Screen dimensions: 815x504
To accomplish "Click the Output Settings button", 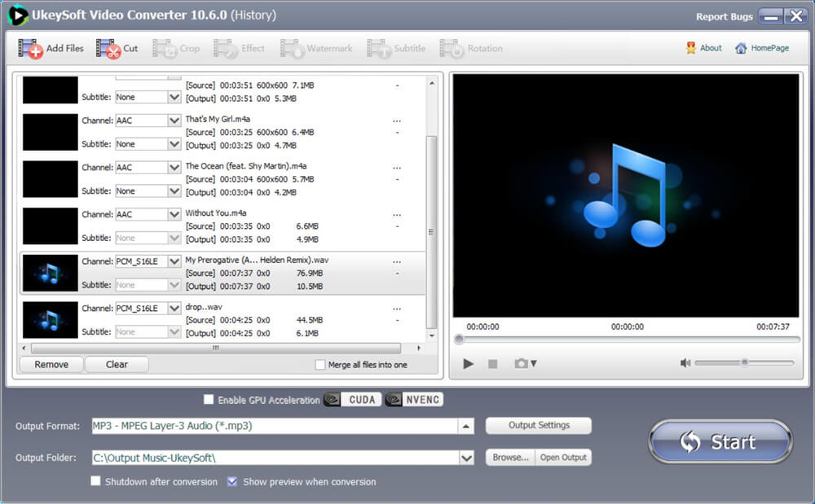I will [539, 425].
